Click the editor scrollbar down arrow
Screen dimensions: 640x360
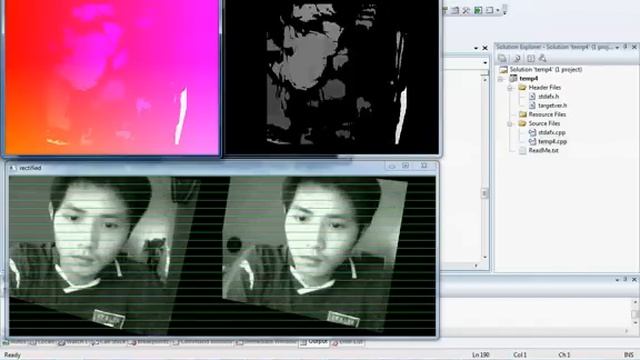pyautogui.click(x=485, y=257)
